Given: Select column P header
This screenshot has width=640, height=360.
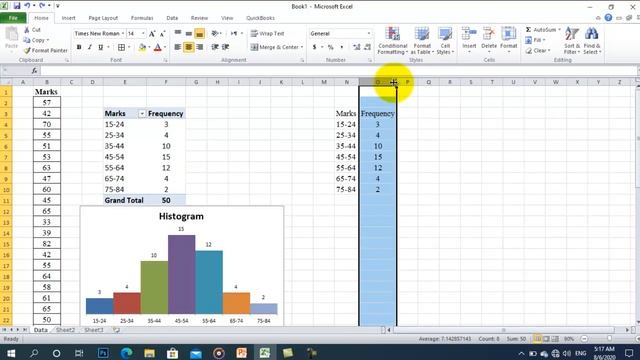Looking at the screenshot, I should pos(407,82).
